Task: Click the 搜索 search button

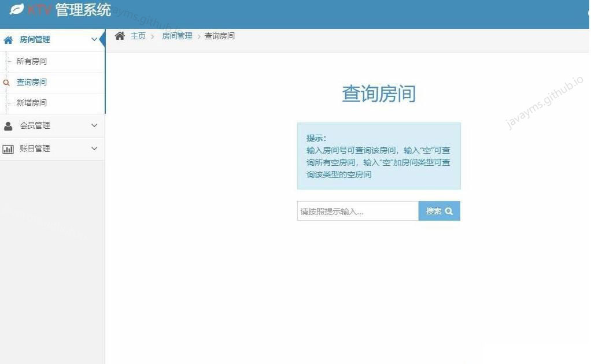Action: [439, 211]
